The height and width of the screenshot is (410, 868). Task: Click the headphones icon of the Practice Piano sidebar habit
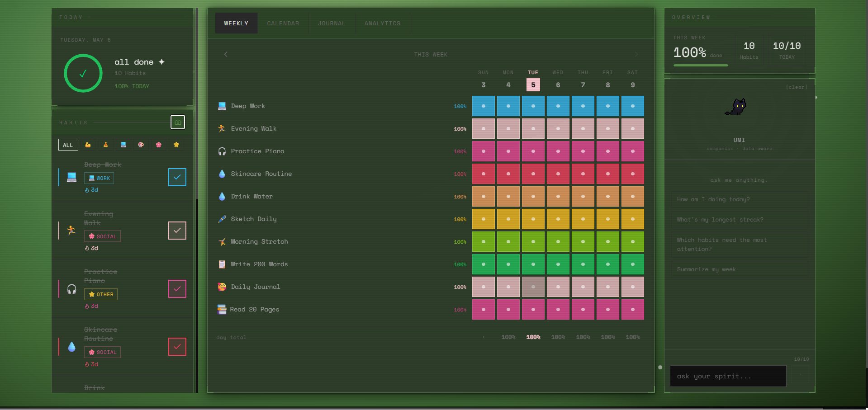point(71,289)
